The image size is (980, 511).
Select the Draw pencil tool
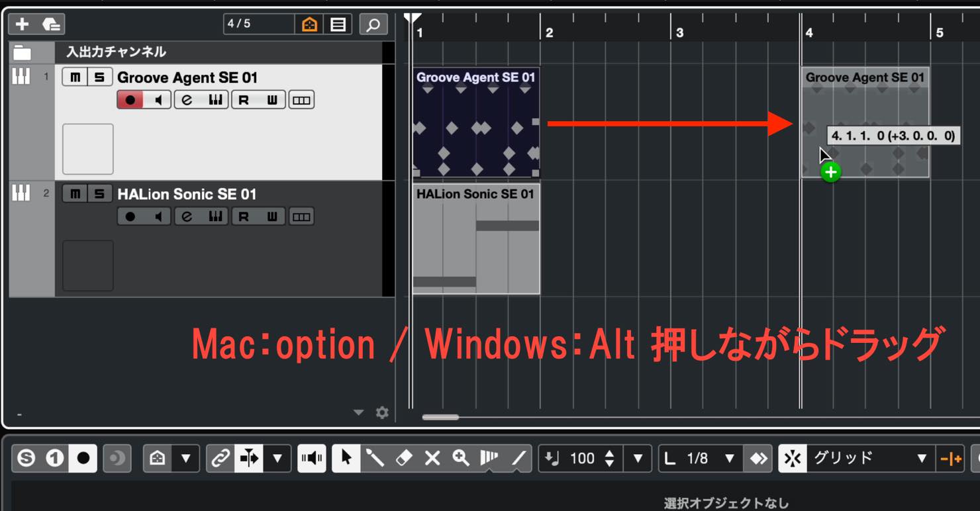pos(375,458)
